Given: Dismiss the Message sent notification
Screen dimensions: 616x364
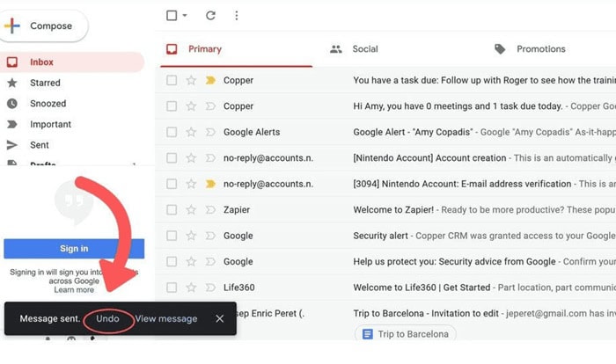Looking at the screenshot, I should 220,318.
